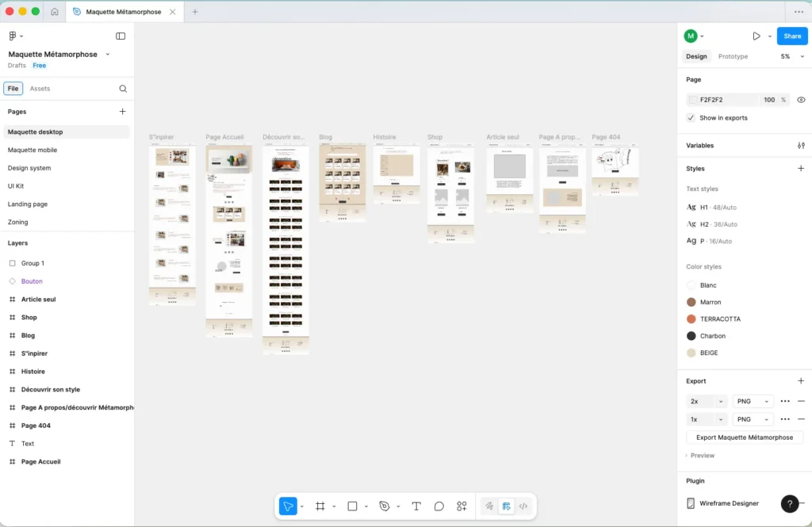Switch to Dev Mode with the code toggle
This screenshot has height=527, width=812.
(x=523, y=506)
